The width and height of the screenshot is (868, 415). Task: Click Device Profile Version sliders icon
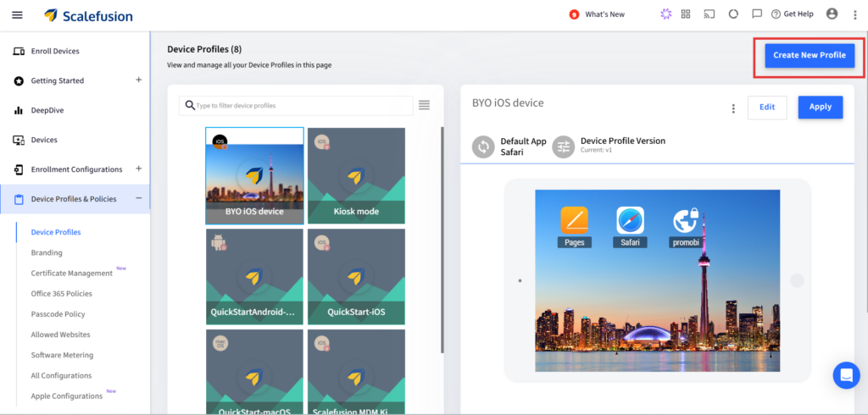tap(564, 147)
